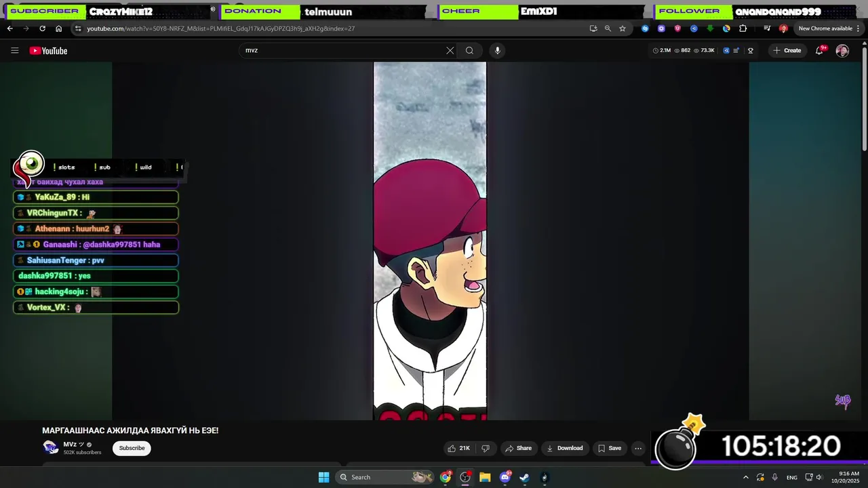Open the red shield extension icon
This screenshot has height=488, width=868.
tap(677, 28)
